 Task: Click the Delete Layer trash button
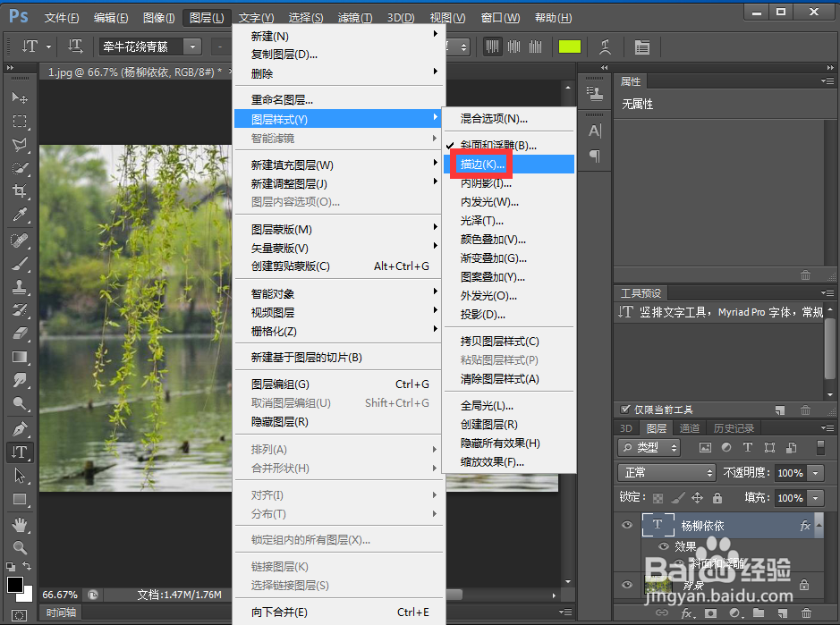805,612
